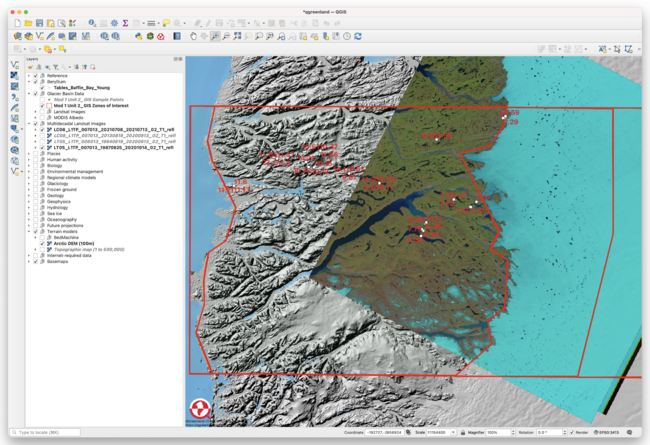This screenshot has width=650, height=445.
Task: Expand the Glaciology layer group
Action: tap(30, 183)
